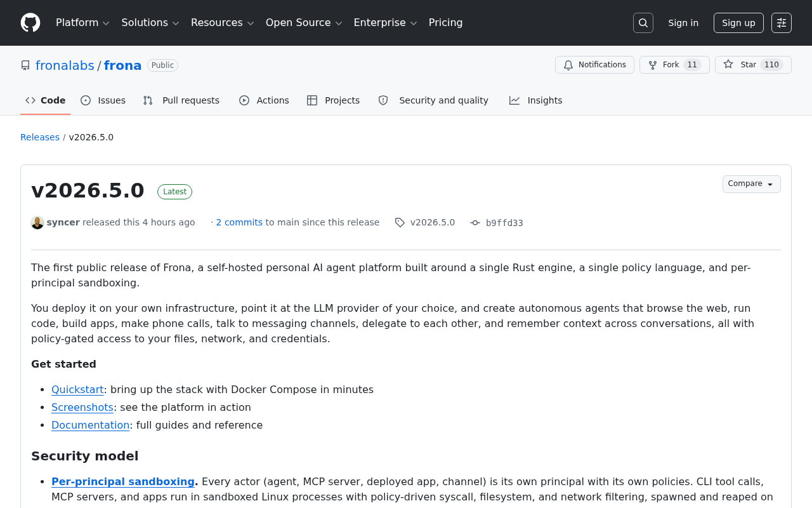Open the Documentation link
Screen dimensions: 812x508
91,425
